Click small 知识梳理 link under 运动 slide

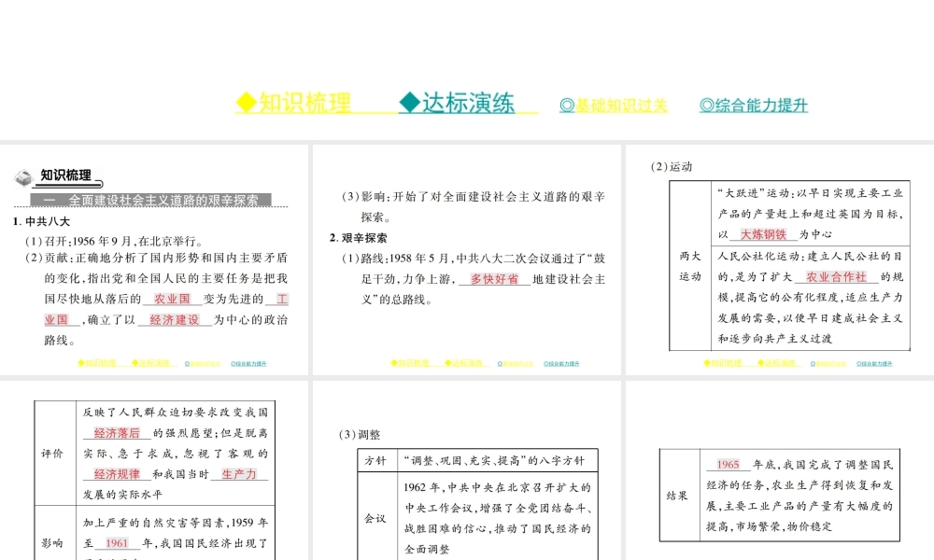723,363
